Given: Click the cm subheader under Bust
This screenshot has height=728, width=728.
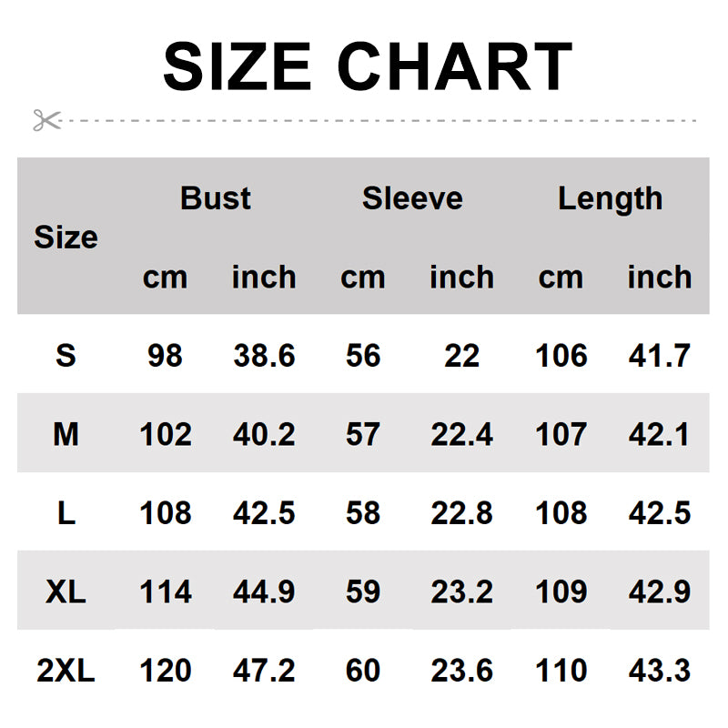Looking at the screenshot, I should pos(165,278).
